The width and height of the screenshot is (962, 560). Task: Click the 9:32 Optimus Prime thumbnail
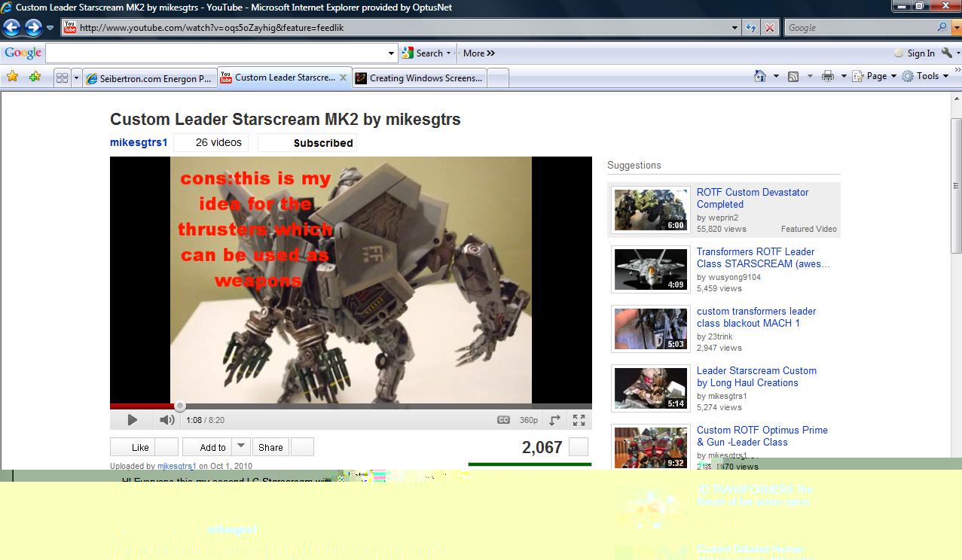click(651, 447)
